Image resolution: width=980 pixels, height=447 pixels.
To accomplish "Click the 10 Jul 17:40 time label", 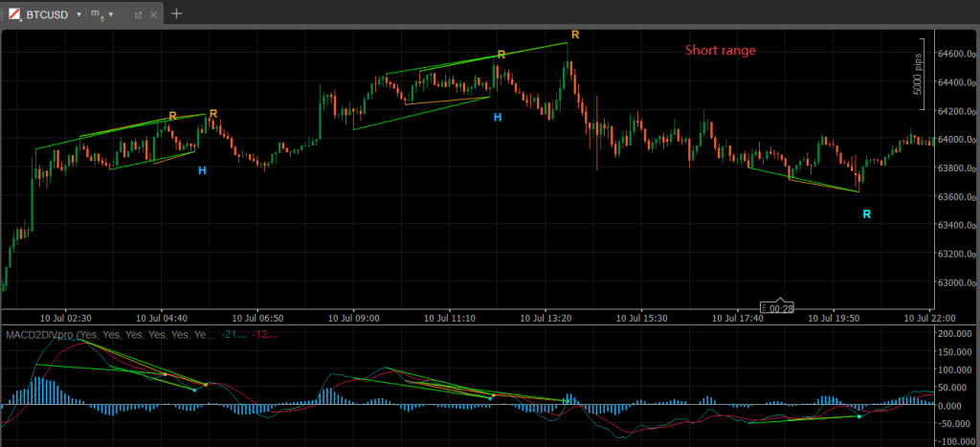I will pos(738,318).
